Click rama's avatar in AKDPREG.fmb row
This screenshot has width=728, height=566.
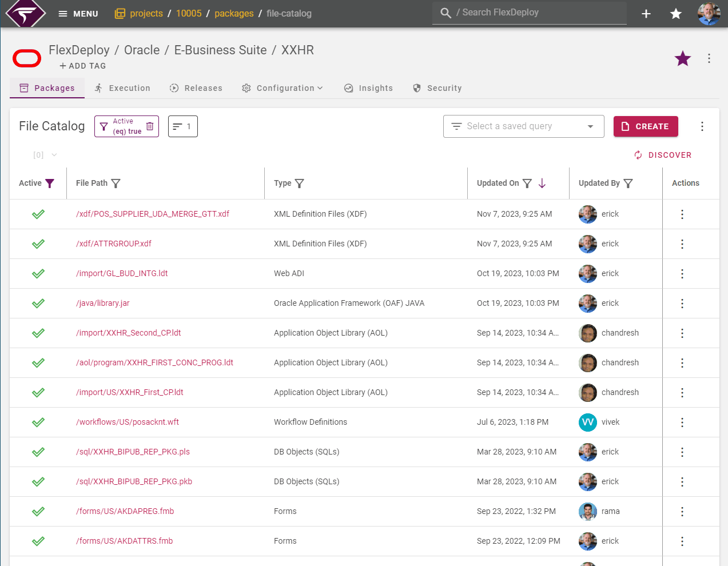(588, 512)
